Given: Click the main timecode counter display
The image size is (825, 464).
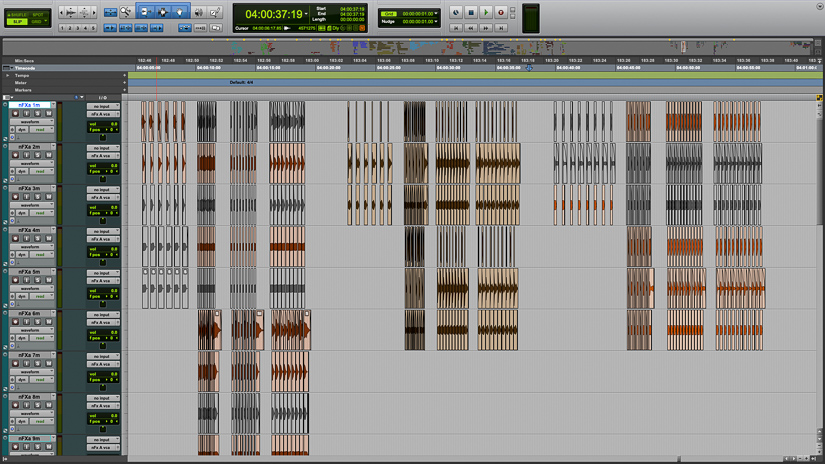Looking at the screenshot, I should (x=273, y=14).
